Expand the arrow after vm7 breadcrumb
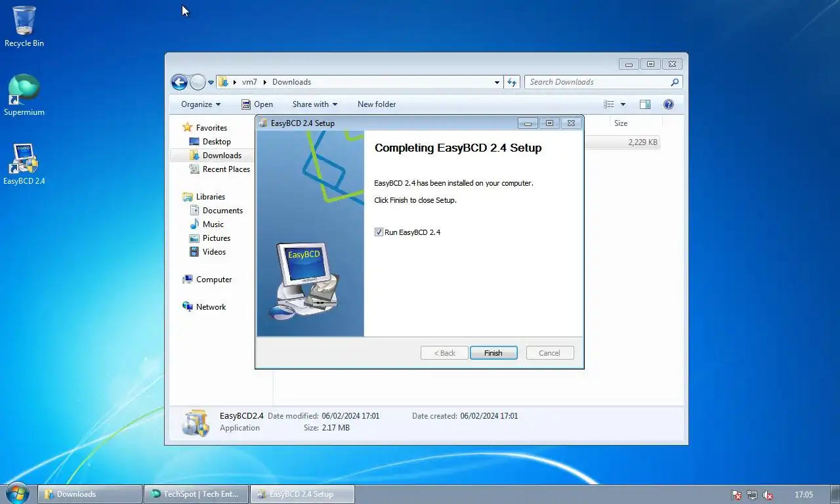 (265, 82)
